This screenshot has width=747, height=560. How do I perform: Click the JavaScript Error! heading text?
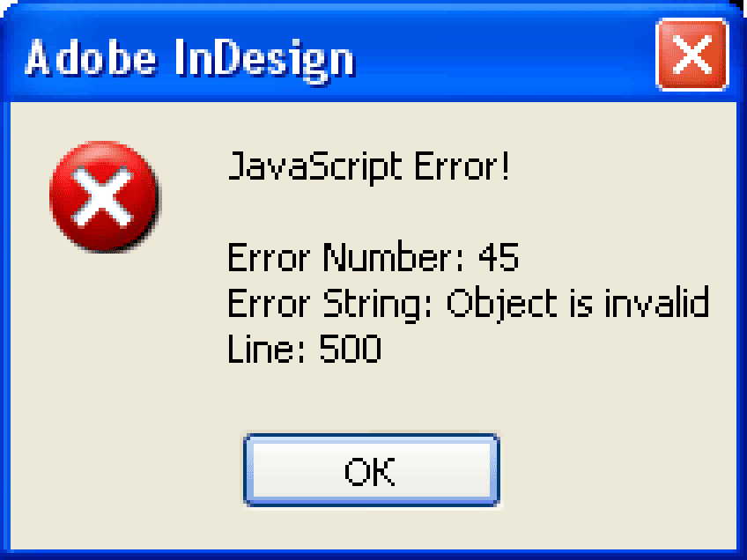(369, 166)
